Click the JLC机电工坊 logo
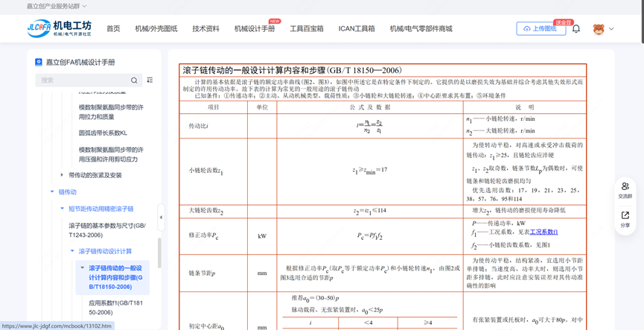 [59, 28]
